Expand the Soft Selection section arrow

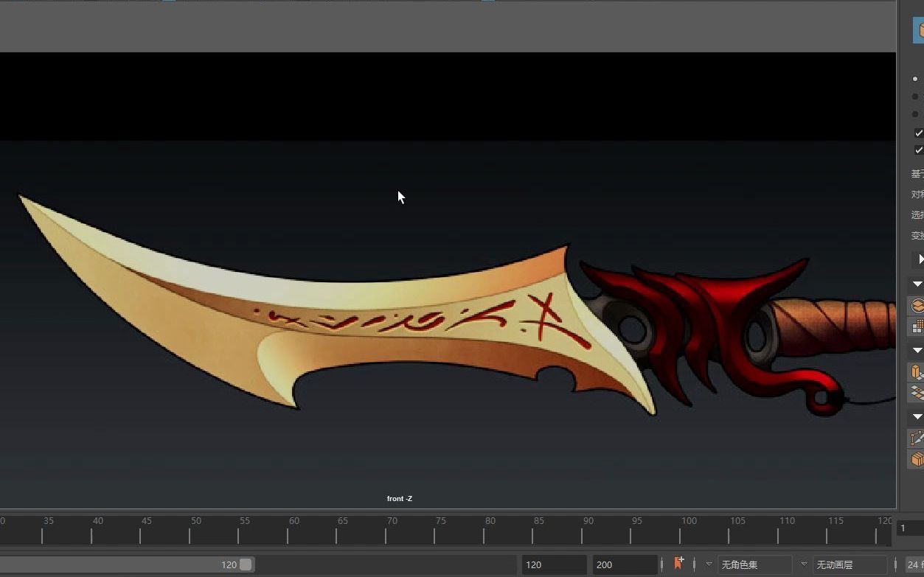[920, 259]
